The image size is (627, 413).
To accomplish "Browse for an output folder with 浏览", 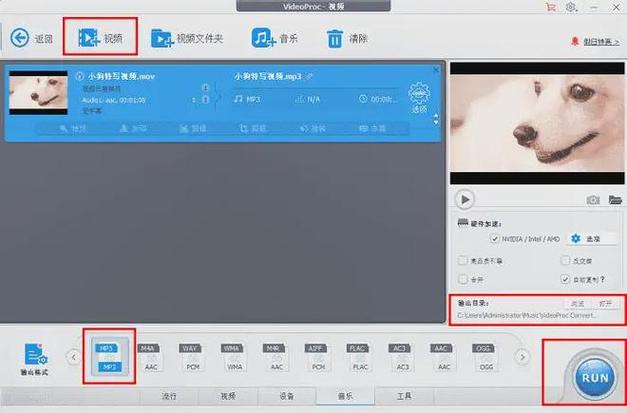I will (577, 304).
